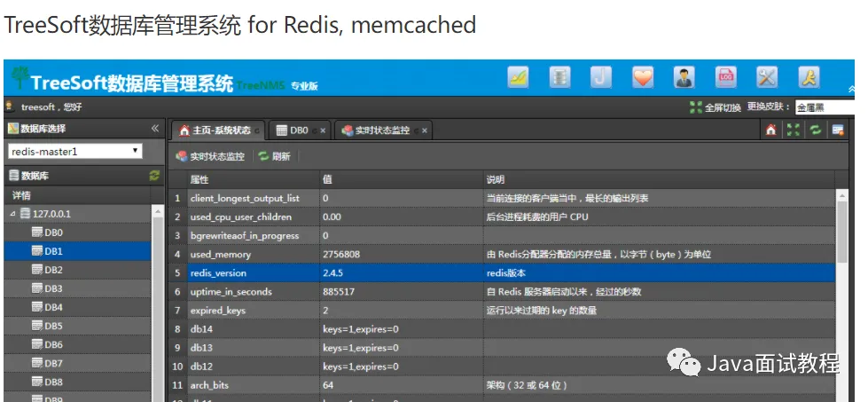Click the tree panel scrollbar up arrow

tap(157, 211)
